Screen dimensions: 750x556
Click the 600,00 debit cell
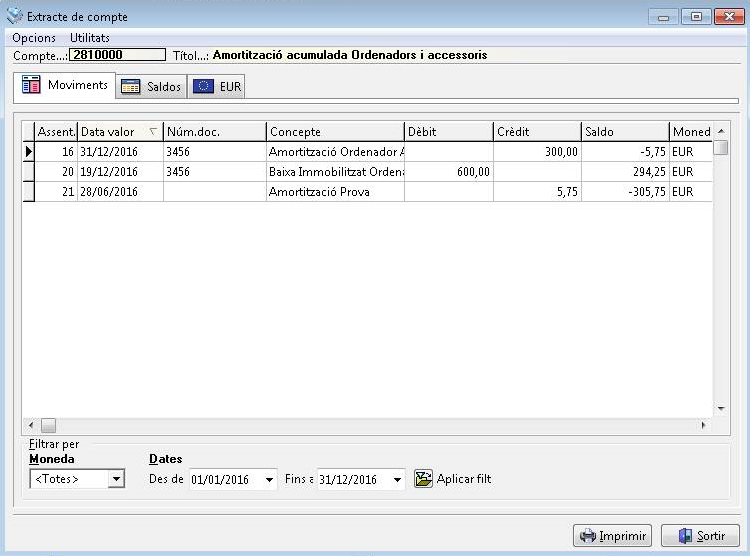point(449,172)
